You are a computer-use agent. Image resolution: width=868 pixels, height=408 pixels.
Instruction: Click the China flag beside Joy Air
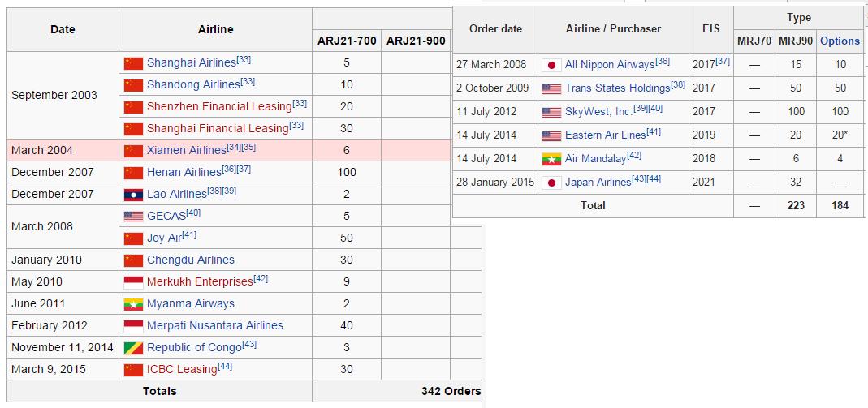tap(133, 238)
